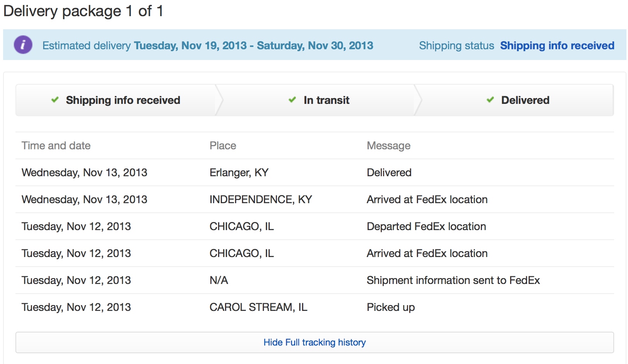Open the Shipping info received status link
628x364 pixels.
pyautogui.click(x=557, y=45)
